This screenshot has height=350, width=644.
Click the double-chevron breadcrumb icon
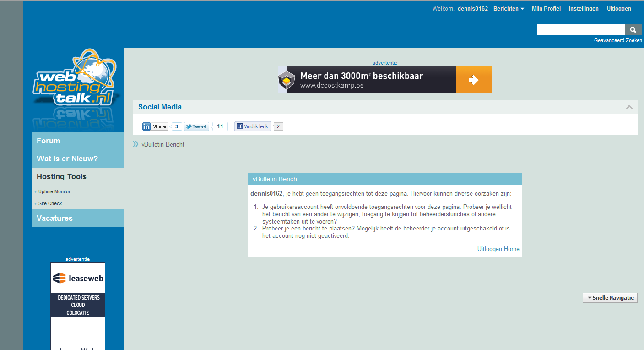point(135,144)
